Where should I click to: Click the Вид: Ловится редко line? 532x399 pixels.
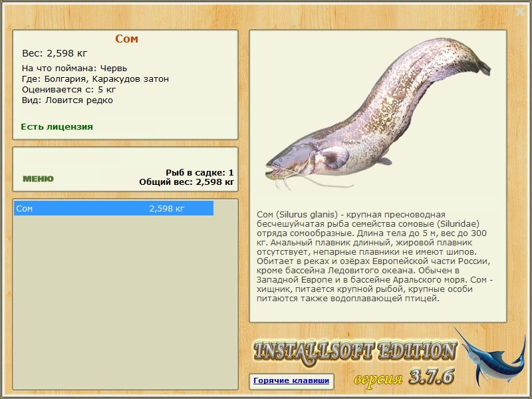[x=67, y=100]
